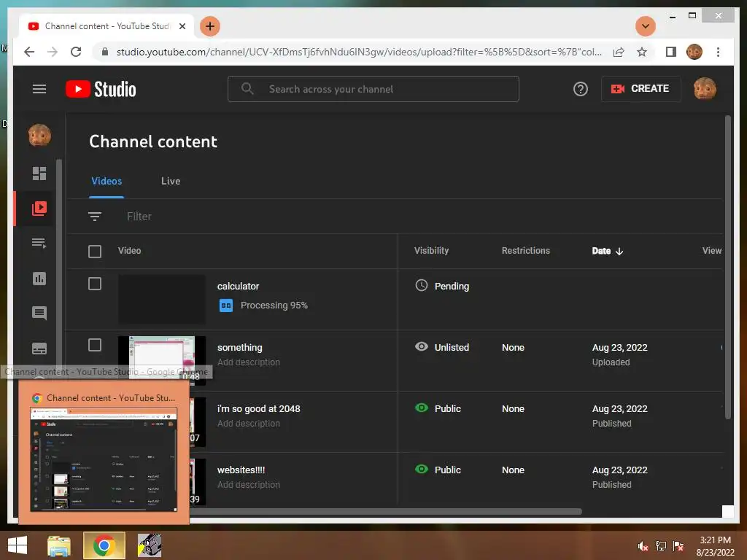Image resolution: width=747 pixels, height=560 pixels.
Task: Open a new tab with plus button
Action: pyautogui.click(x=210, y=26)
